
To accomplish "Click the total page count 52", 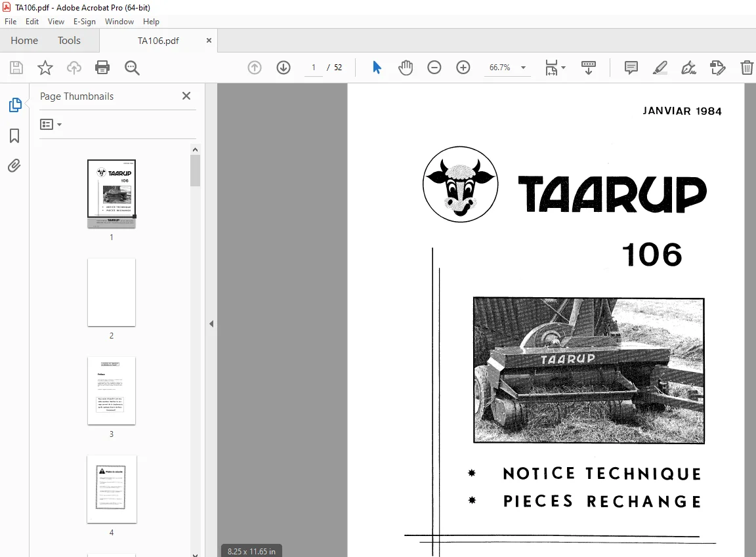I will tap(338, 68).
